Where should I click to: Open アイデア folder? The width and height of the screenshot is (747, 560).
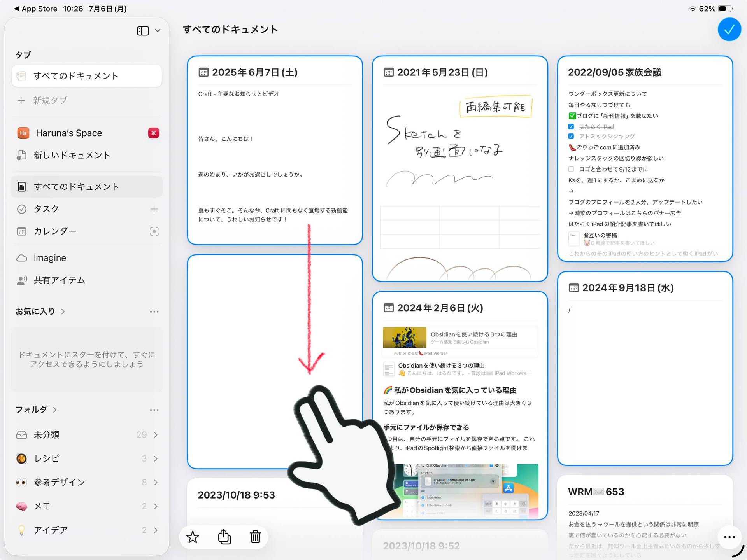point(87,530)
